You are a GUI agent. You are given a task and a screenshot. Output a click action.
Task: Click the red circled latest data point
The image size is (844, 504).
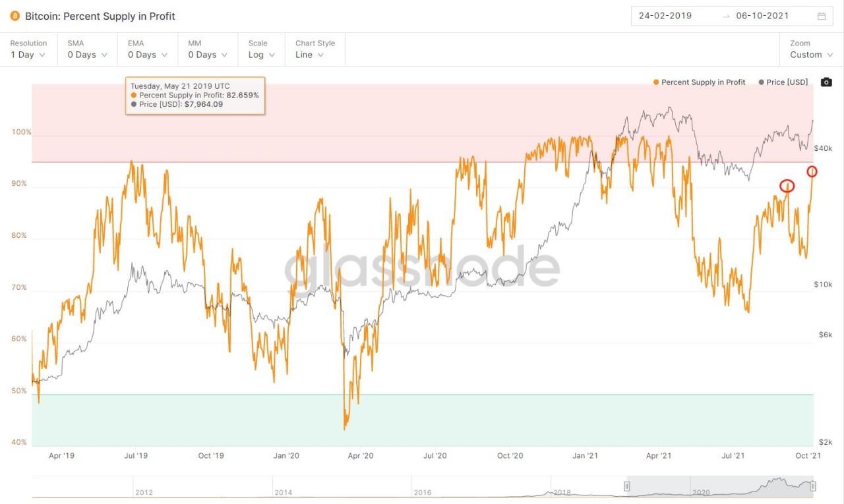812,172
